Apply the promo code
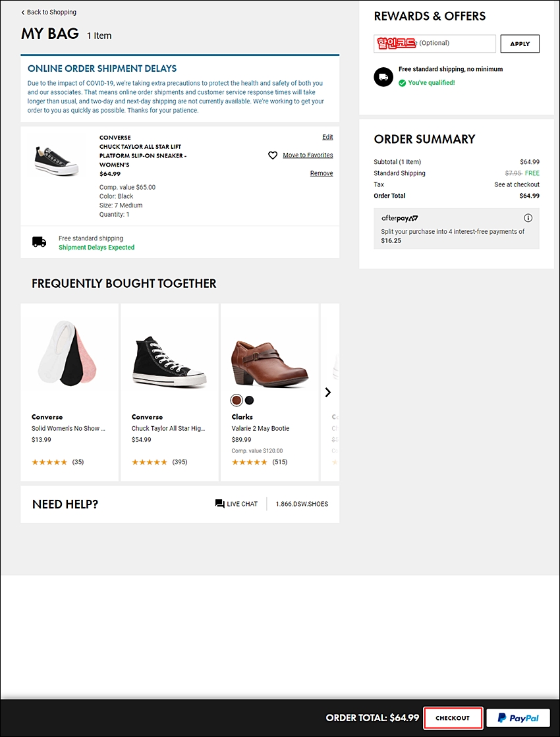 pos(520,43)
